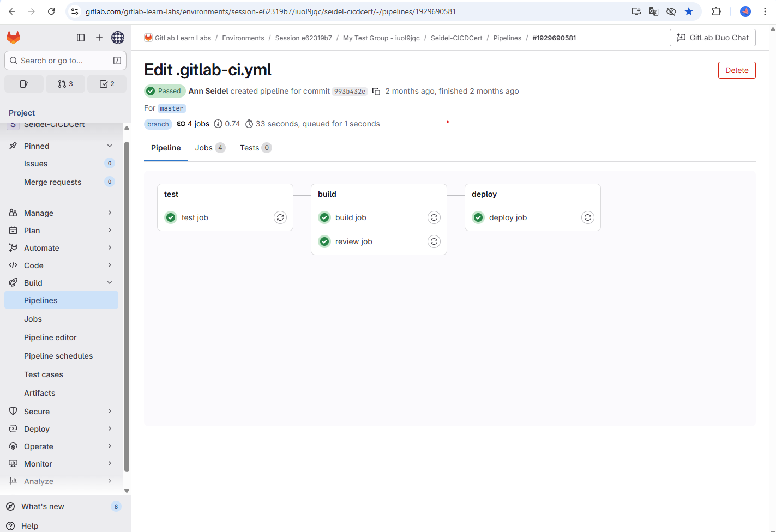Switch to the Jobs tab
Image resolution: width=776 pixels, height=532 pixels.
(x=204, y=148)
